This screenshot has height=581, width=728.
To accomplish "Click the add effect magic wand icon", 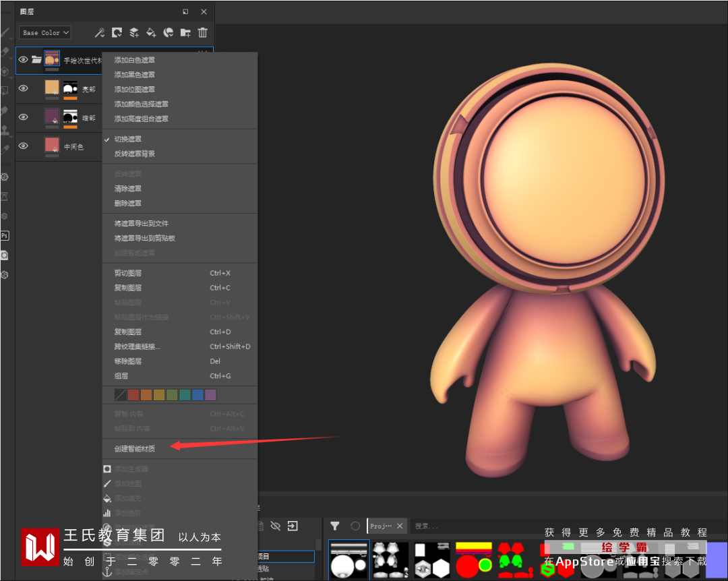I will (99, 32).
